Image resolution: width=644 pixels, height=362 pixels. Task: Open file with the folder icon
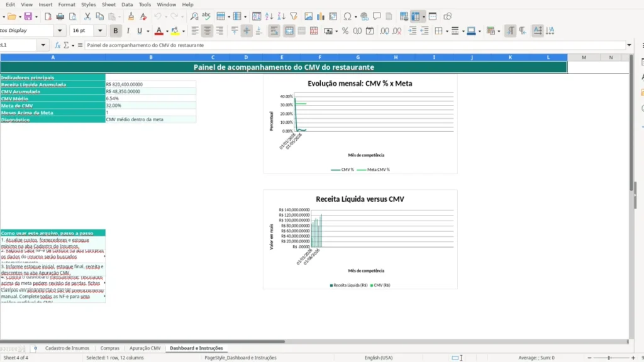12,16
